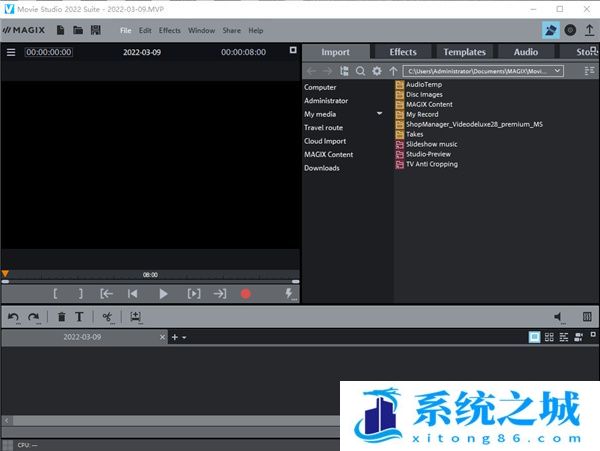Open the Help menu

[x=256, y=30]
